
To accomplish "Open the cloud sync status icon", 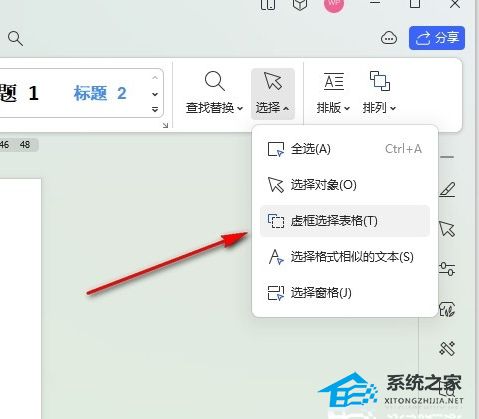I will coord(389,38).
